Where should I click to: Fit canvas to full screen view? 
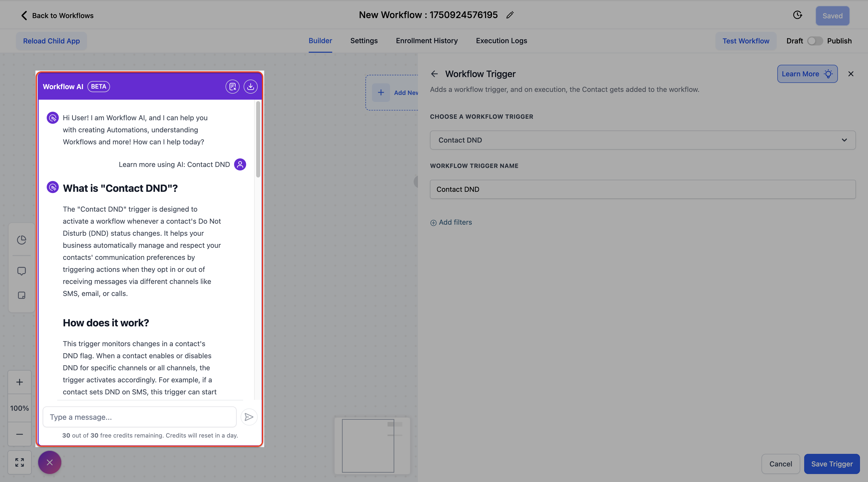pos(20,462)
